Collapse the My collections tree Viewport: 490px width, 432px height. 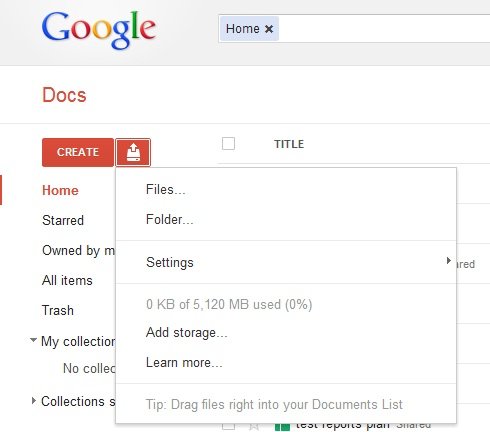(x=33, y=340)
